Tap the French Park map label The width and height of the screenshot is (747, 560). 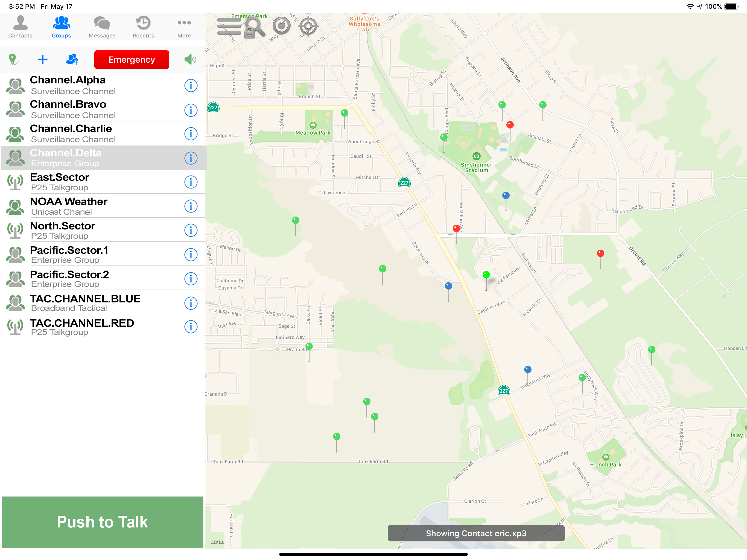tap(606, 464)
